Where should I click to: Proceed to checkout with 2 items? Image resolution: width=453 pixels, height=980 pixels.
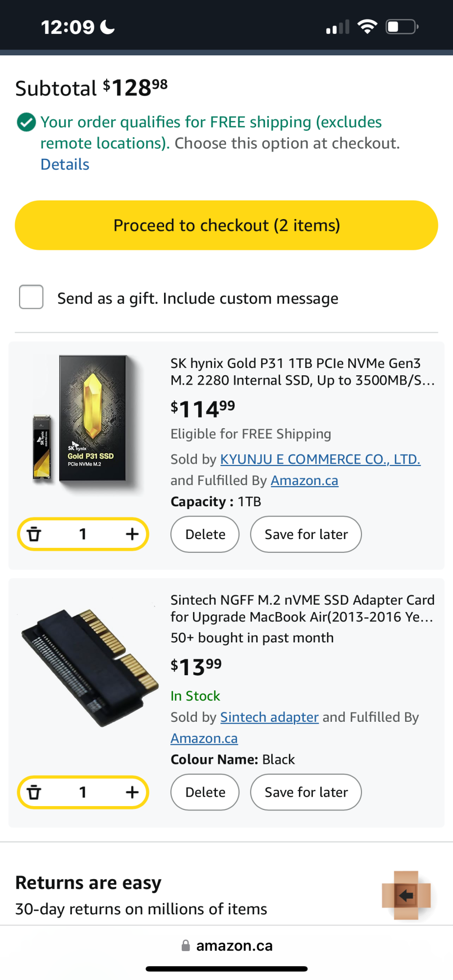tap(226, 225)
